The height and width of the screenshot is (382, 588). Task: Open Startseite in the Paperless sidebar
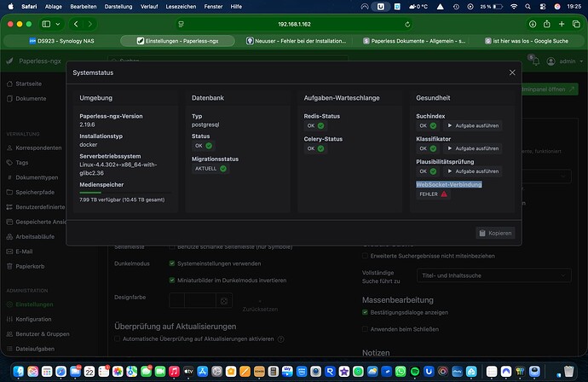(25, 84)
